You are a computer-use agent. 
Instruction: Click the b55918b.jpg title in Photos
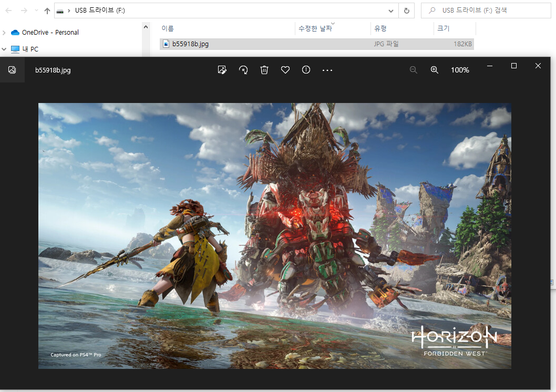click(53, 70)
